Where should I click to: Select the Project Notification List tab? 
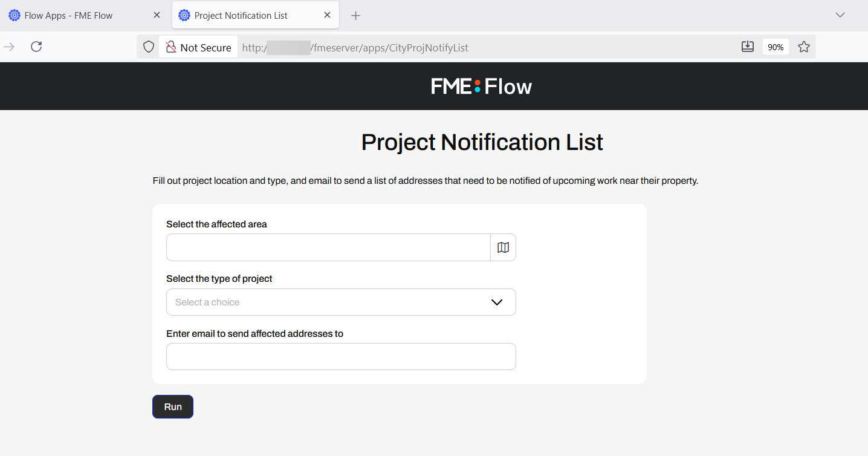[x=241, y=16]
